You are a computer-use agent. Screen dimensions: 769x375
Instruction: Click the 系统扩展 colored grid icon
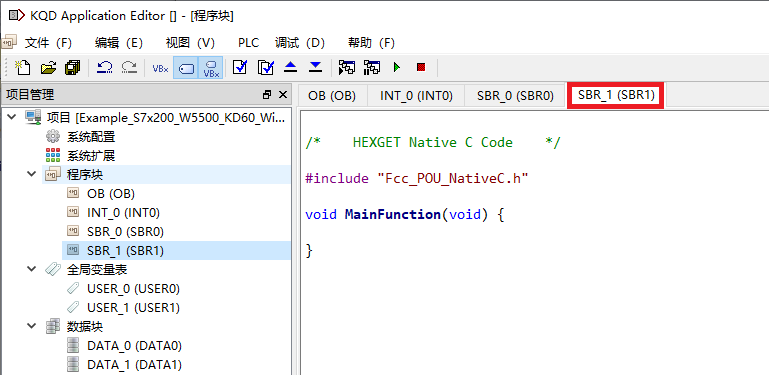[53, 156]
